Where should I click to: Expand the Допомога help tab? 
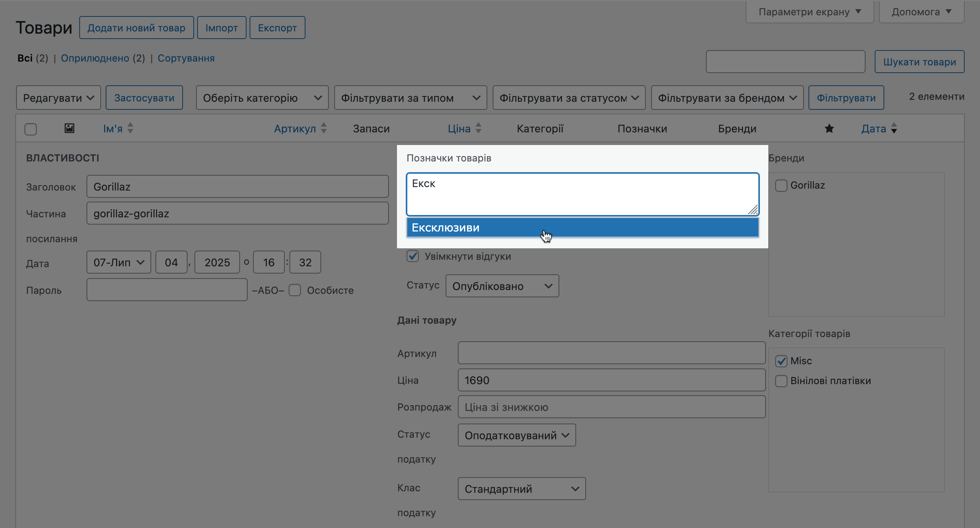[922, 12]
